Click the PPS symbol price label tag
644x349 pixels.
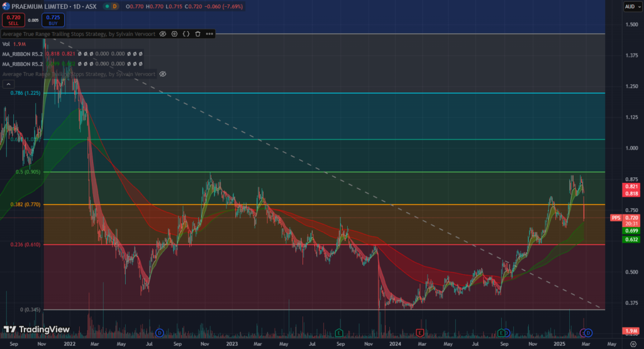616,218
